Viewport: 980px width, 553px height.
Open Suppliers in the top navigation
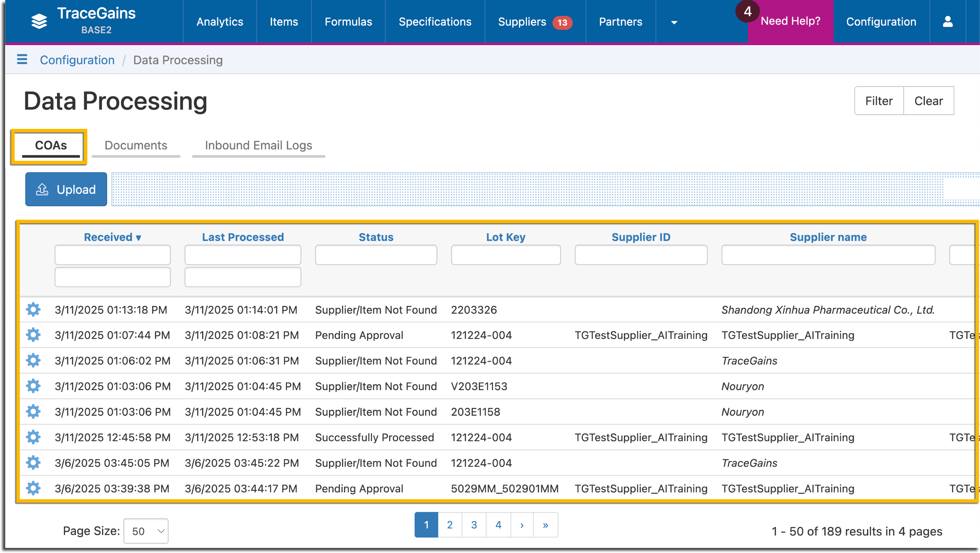coord(522,22)
